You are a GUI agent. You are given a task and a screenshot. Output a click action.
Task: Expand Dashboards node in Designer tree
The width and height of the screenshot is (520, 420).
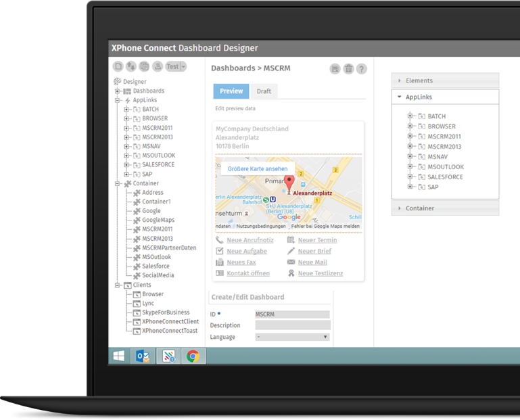coord(117,91)
